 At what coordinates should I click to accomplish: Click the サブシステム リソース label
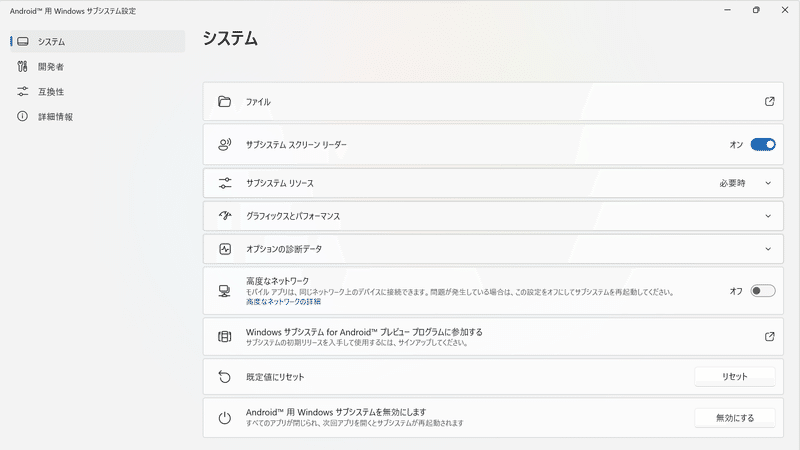280,183
